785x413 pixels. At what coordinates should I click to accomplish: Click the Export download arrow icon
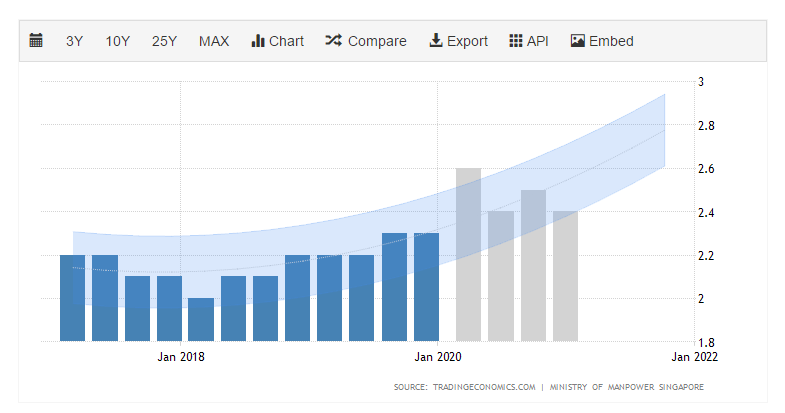point(435,41)
